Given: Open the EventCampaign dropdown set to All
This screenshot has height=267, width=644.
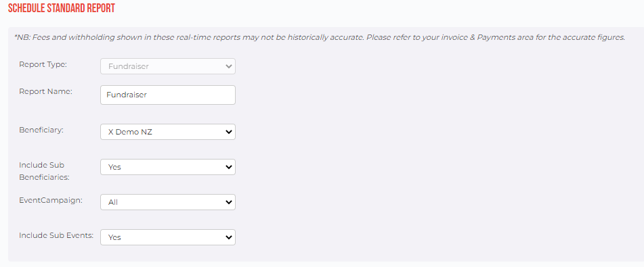Looking at the screenshot, I should tap(167, 202).
